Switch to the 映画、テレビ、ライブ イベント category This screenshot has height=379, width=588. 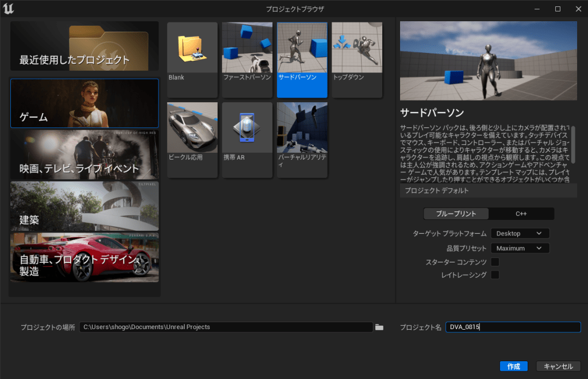(84, 154)
